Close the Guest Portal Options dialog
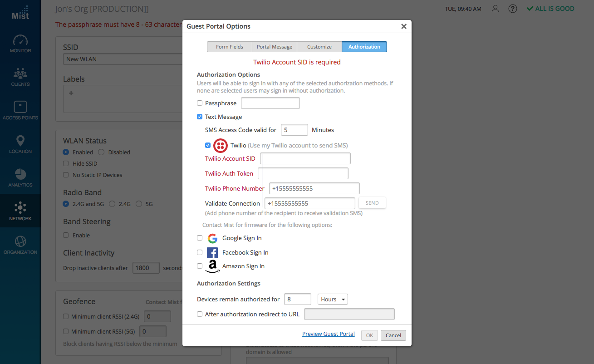The width and height of the screenshot is (594, 364). click(403, 26)
